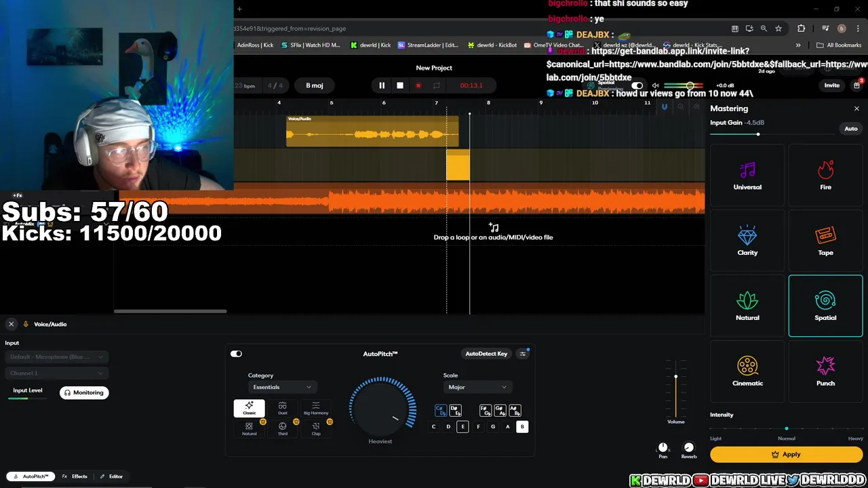Toggle the loop cycle button
Image resolution: width=868 pixels, height=488 pixels.
tap(436, 85)
